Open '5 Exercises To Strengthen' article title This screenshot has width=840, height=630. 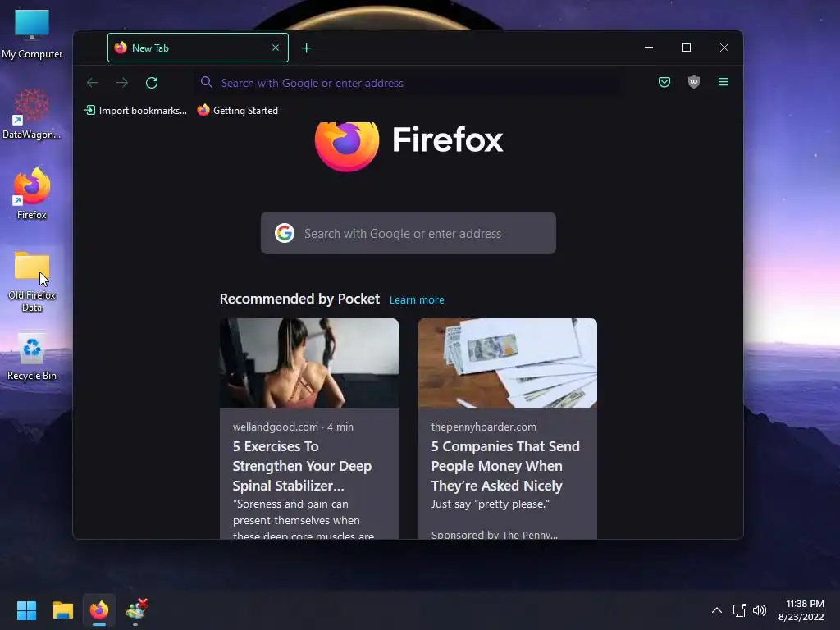(302, 466)
